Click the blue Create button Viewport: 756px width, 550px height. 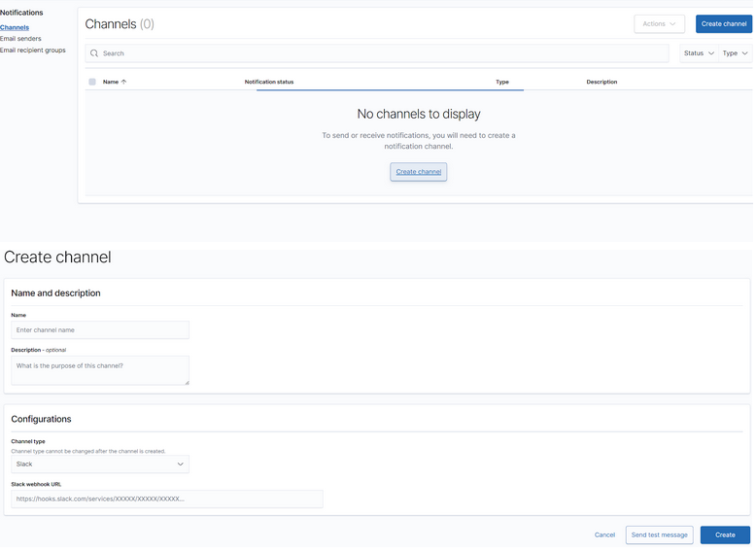point(725,534)
